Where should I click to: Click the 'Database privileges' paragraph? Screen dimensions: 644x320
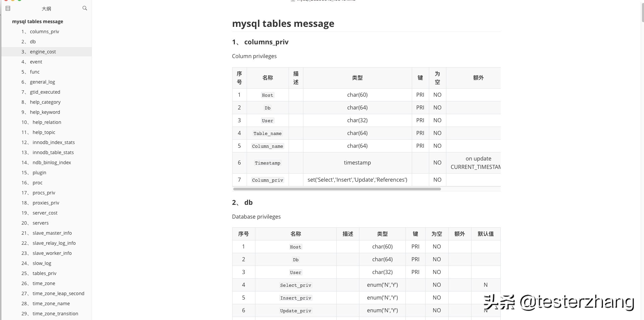256,217
